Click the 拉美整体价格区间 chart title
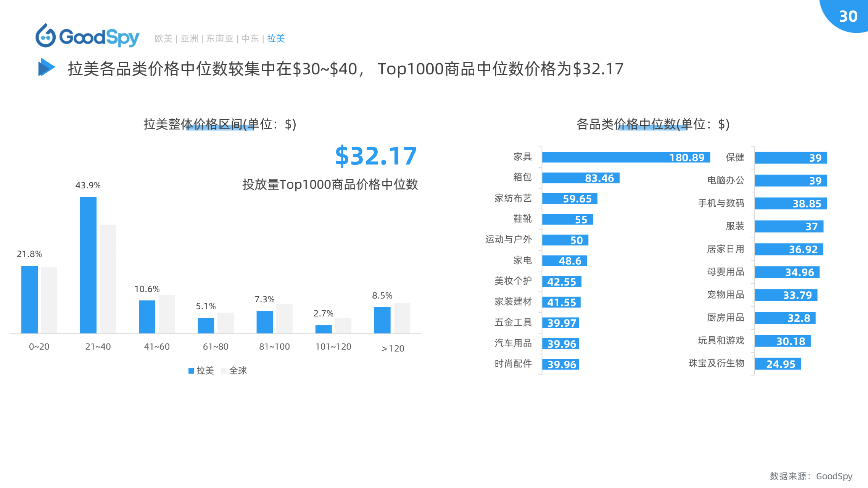 point(220,124)
